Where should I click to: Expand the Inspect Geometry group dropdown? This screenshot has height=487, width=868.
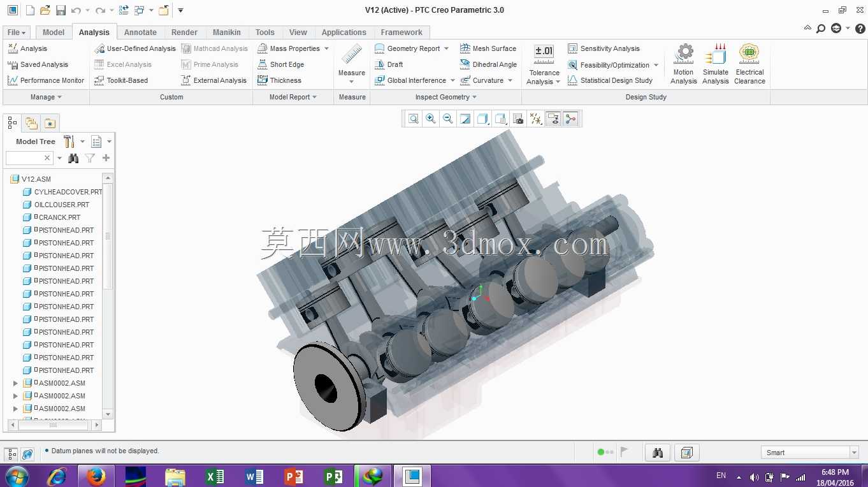[x=446, y=97]
